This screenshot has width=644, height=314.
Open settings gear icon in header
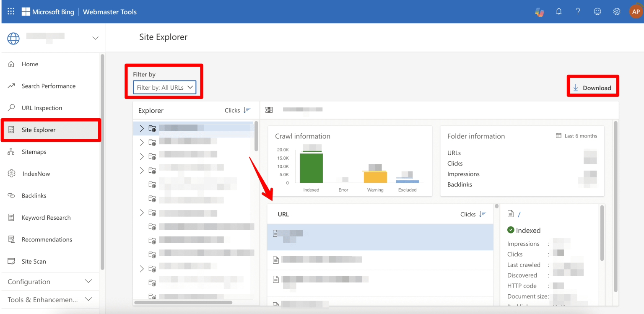[617, 12]
